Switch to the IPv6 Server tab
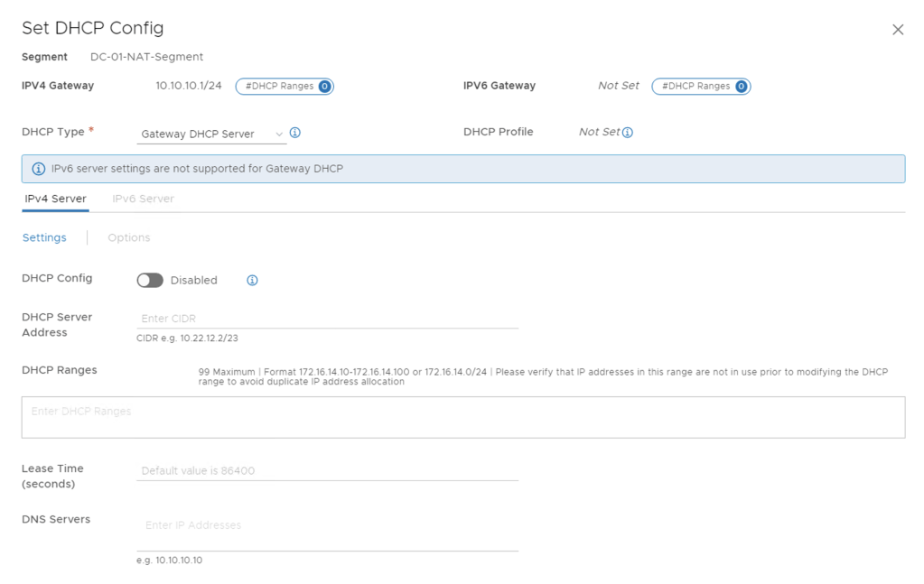Screen dimensions: 924x584 click(143, 199)
